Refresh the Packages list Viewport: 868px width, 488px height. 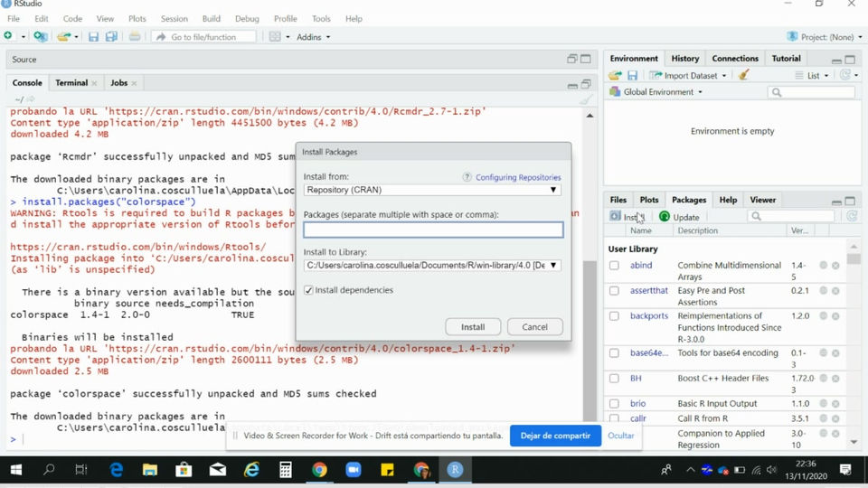point(852,216)
